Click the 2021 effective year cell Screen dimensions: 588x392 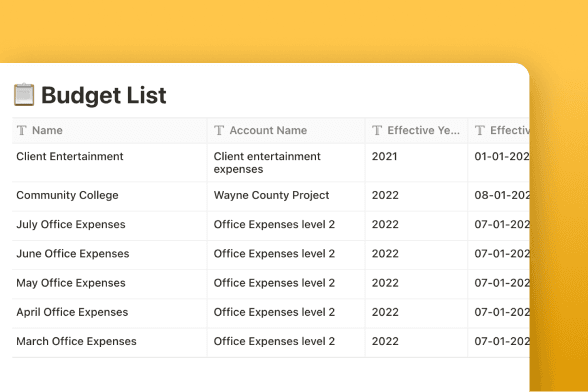pos(416,162)
